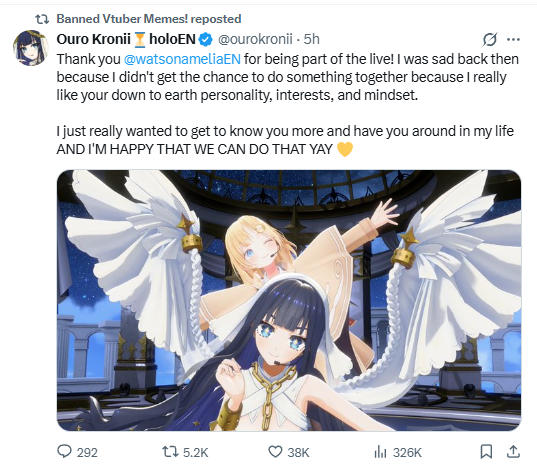The image size is (537, 471).
Task: Click the 292 replies count
Action: tap(87, 453)
